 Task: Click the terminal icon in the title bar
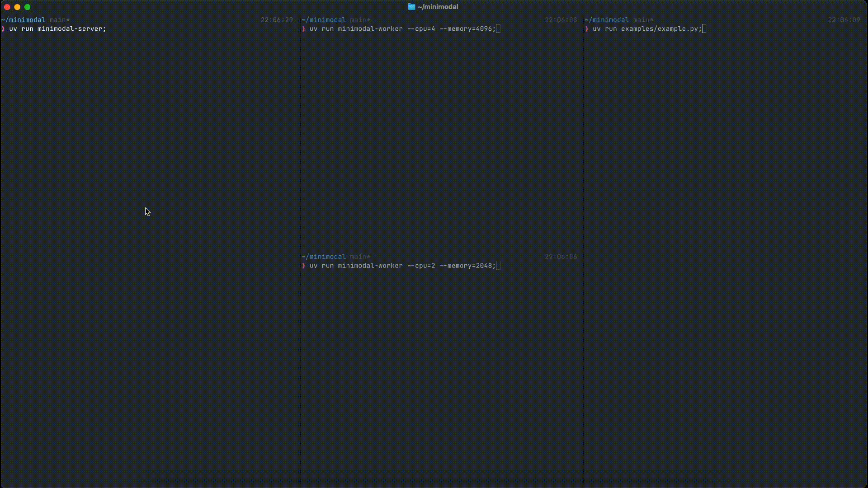(412, 7)
